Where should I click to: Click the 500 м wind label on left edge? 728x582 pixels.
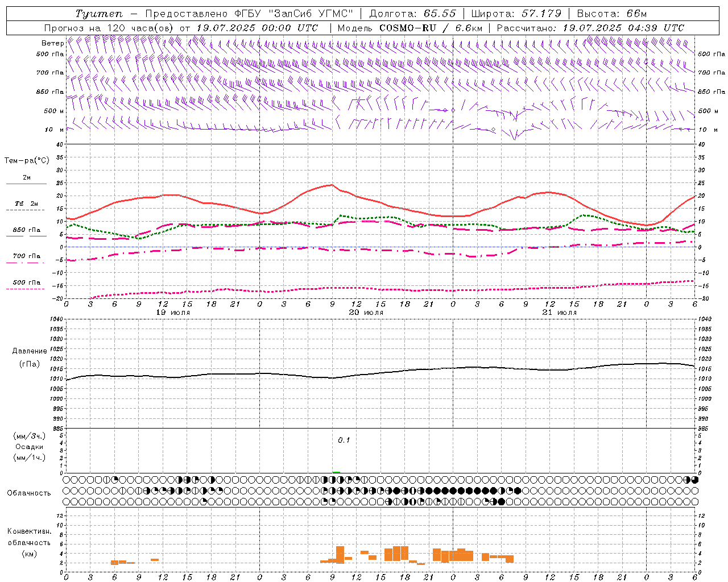pyautogui.click(x=54, y=111)
